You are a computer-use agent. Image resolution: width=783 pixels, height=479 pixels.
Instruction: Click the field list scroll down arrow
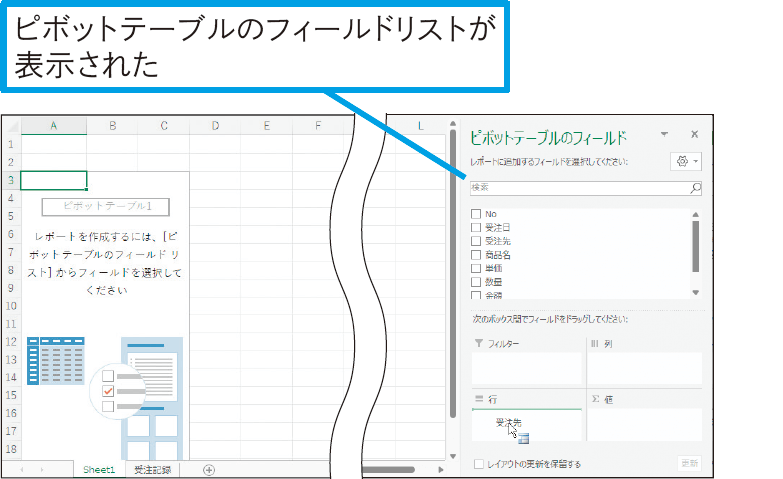tap(696, 293)
